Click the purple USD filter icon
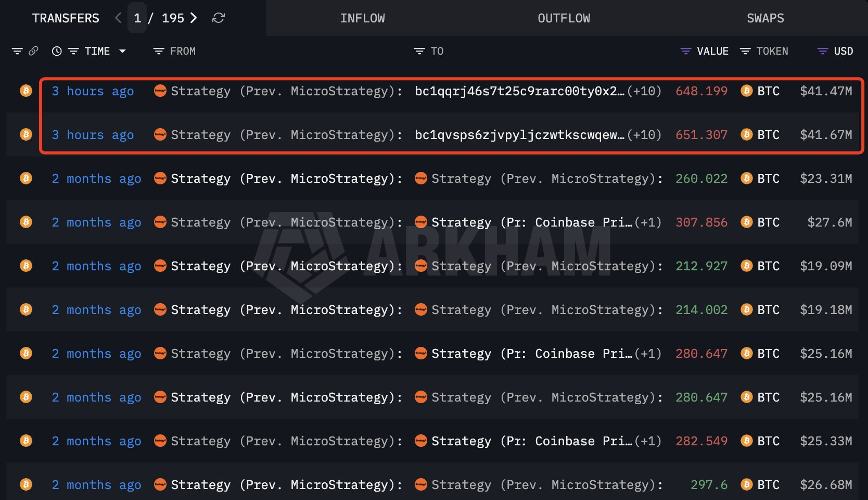This screenshot has height=500, width=868. [x=823, y=51]
